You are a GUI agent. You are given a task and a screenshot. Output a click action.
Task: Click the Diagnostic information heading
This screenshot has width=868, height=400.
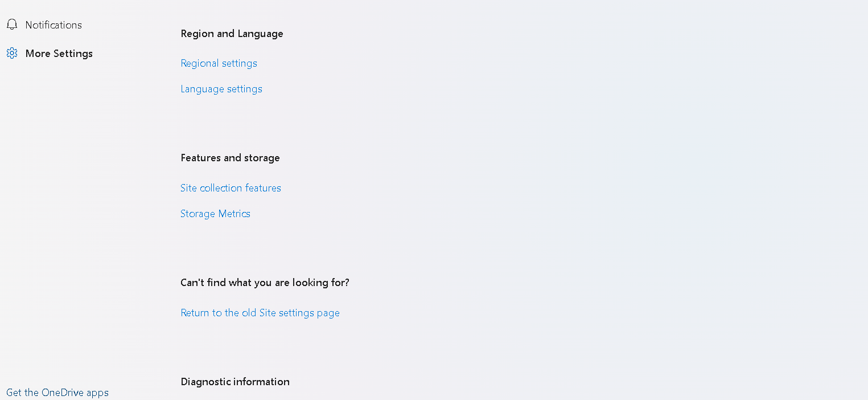click(235, 382)
